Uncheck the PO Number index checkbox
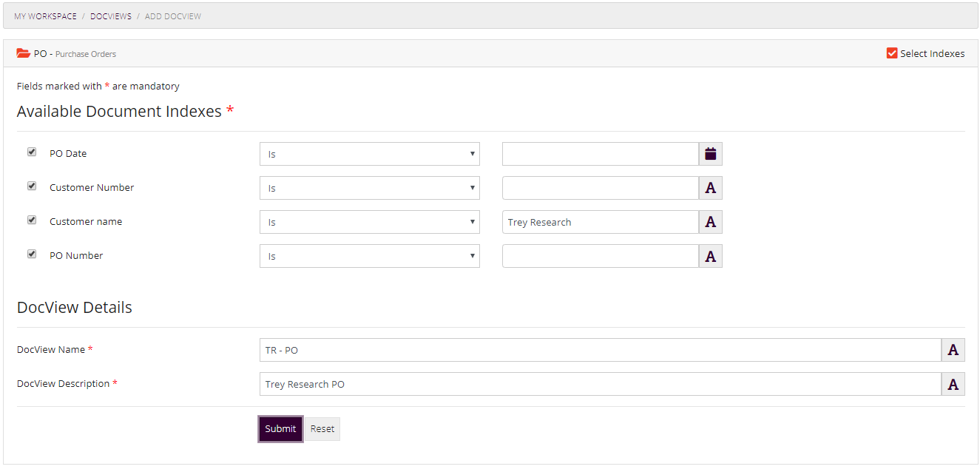This screenshot has height=472, width=980. 31,254
